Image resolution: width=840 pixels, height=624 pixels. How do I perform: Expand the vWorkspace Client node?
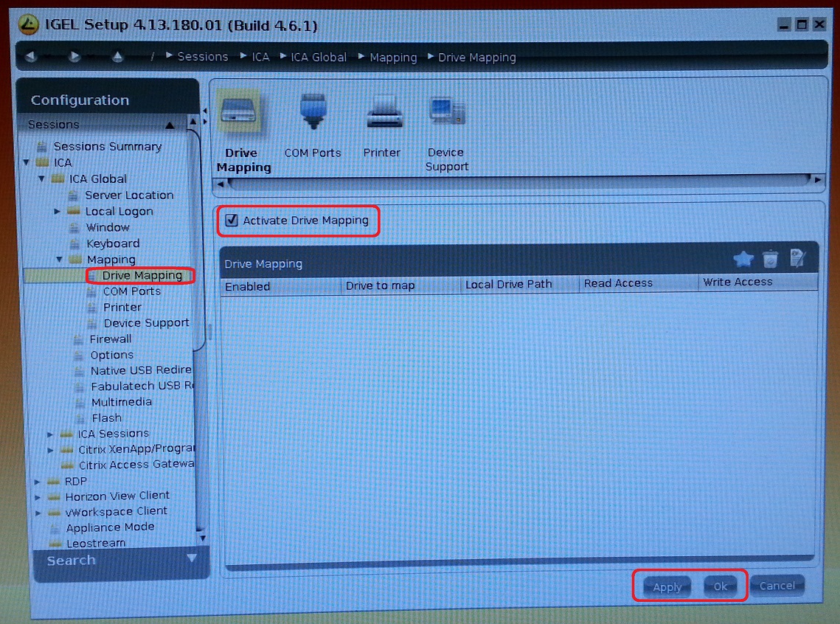[38, 513]
